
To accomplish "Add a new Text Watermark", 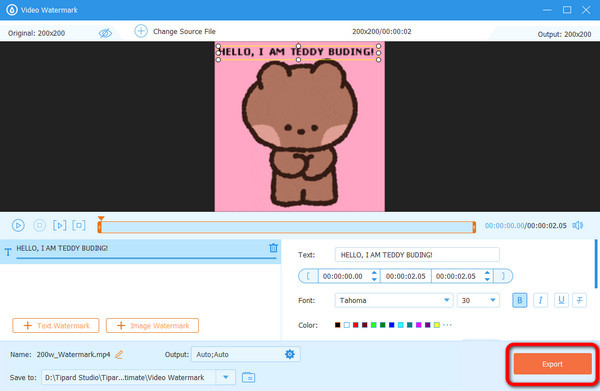I will pyautogui.click(x=56, y=326).
